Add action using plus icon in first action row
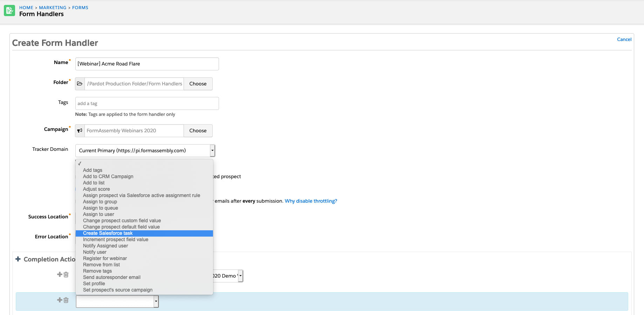Image resolution: width=644 pixels, height=315 pixels. point(60,274)
